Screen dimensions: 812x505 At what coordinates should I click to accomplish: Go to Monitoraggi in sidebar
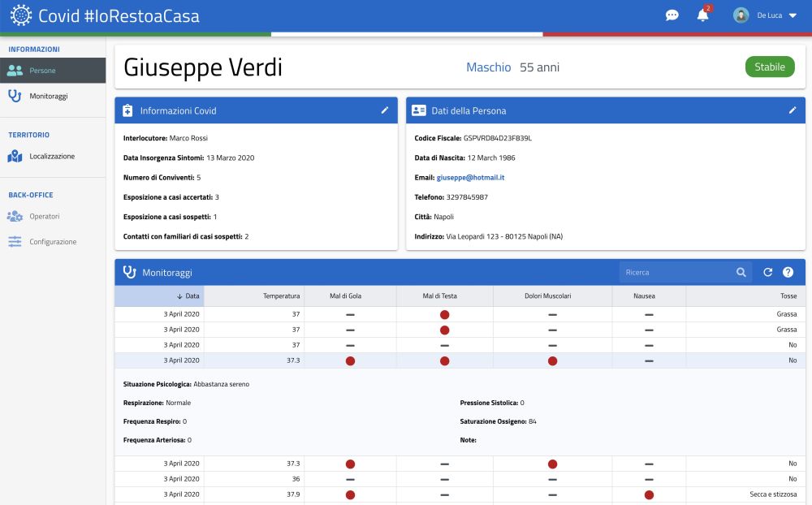pos(48,96)
